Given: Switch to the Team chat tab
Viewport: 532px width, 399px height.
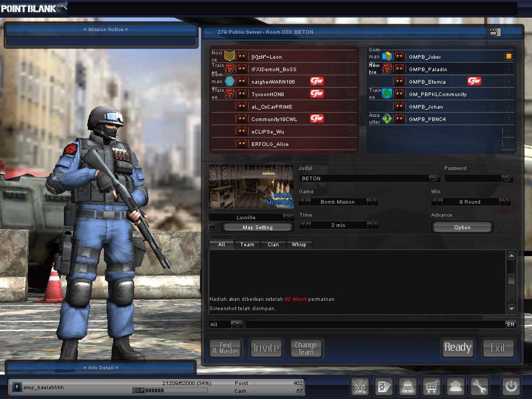Looking at the screenshot, I should coord(247,245).
